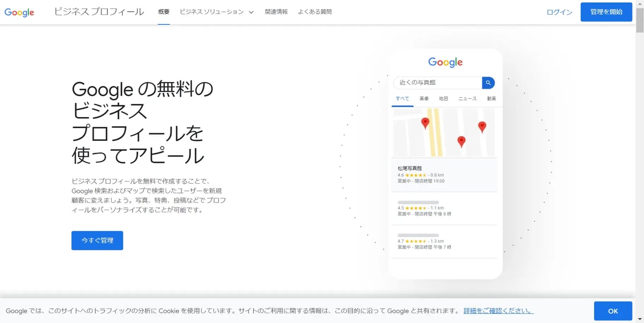The height and width of the screenshot is (323, 644).
Task: Open the 詳細をご確認ください link
Action: [x=499, y=311]
